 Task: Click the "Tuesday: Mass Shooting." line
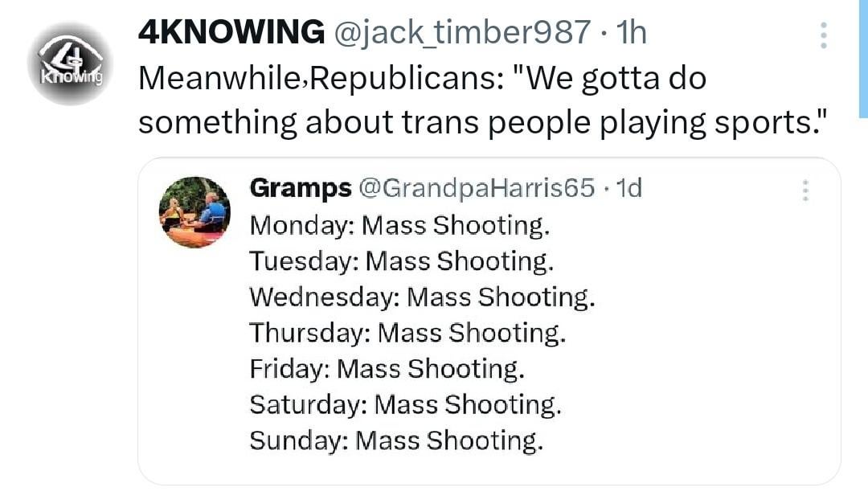coord(402,261)
